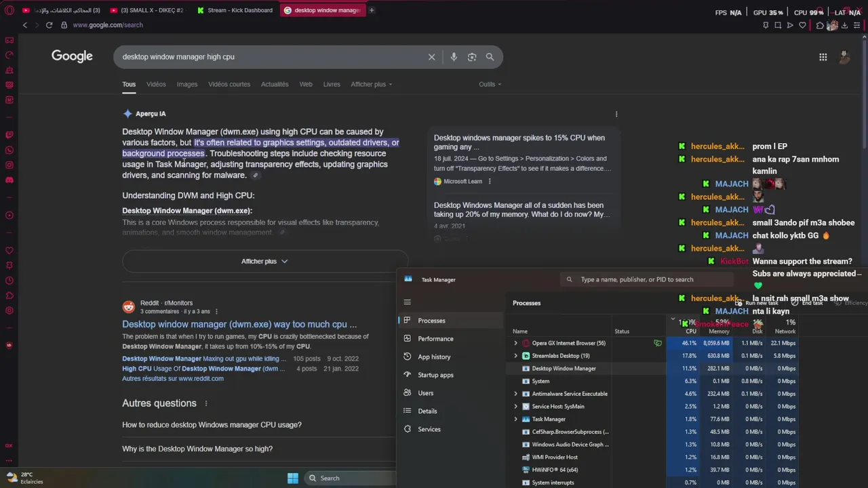Open 'High CPU Usage Of Desktop Window Manager' sublink
Screen dimensions: 868x488
tap(204, 369)
